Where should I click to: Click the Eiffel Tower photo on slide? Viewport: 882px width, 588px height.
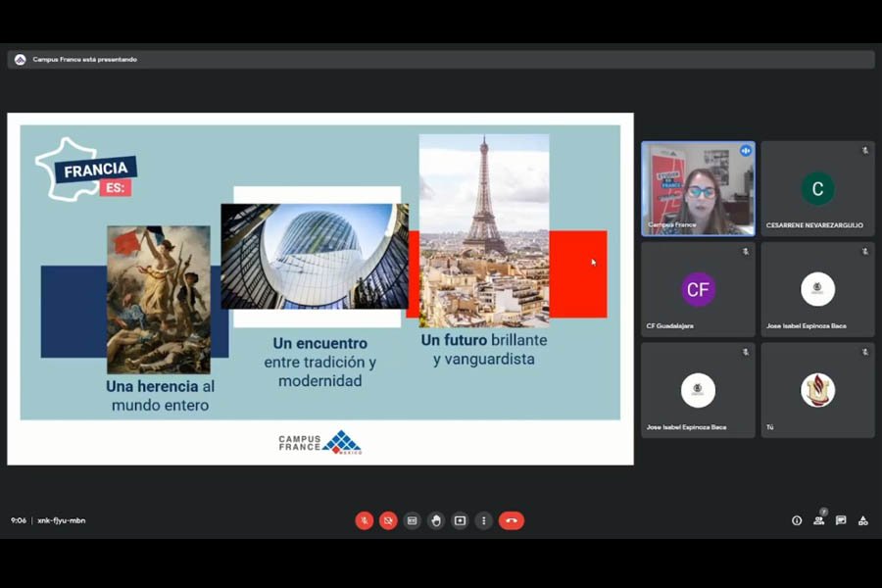pos(484,230)
